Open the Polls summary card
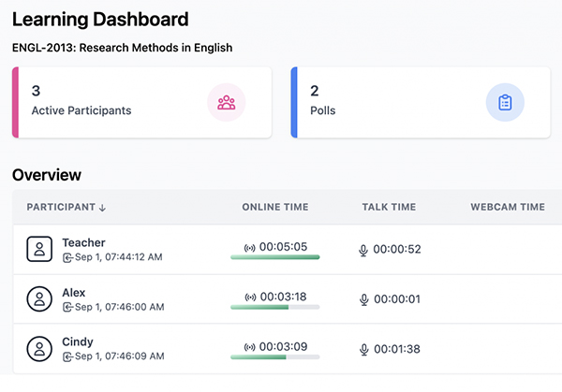Image resolution: width=562 pixels, height=392 pixels. point(393,103)
